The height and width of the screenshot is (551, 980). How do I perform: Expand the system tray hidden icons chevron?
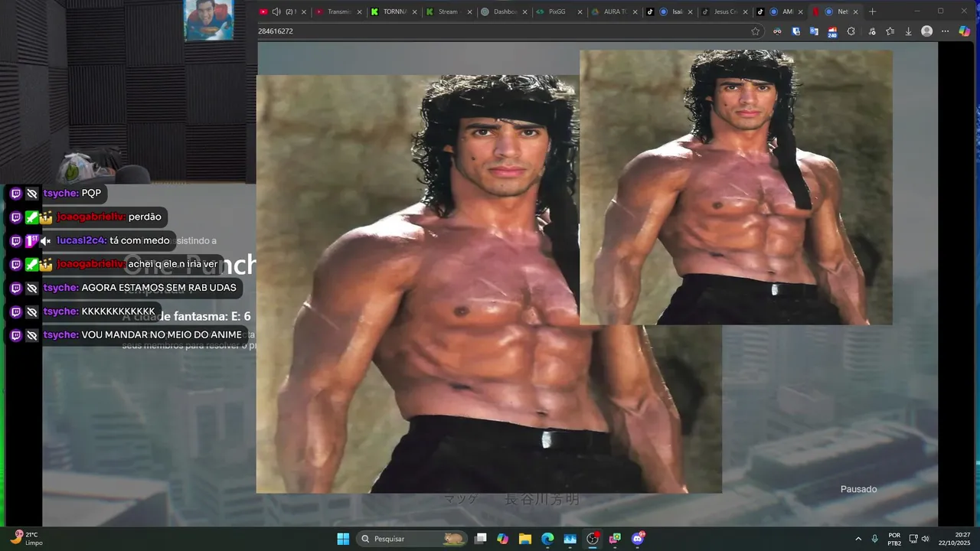pos(857,539)
